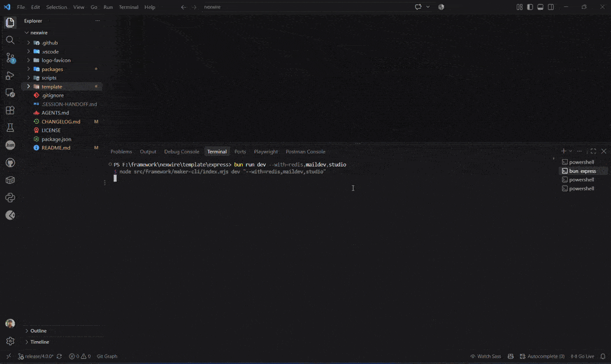
Task: Open the Accounts avatar menu
Action: 10,323
